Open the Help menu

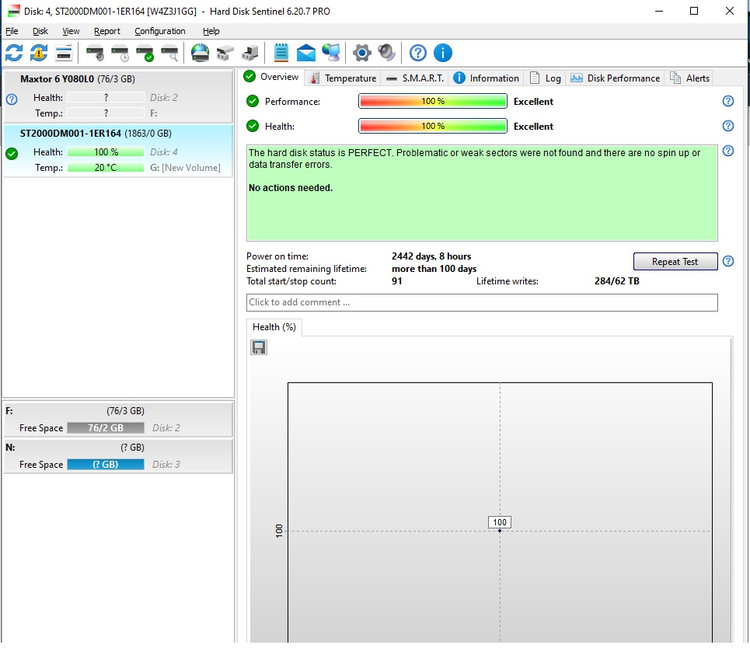[x=211, y=31]
